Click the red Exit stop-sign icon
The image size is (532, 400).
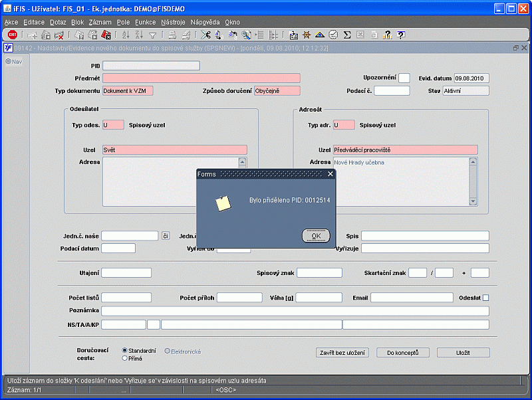[13, 35]
